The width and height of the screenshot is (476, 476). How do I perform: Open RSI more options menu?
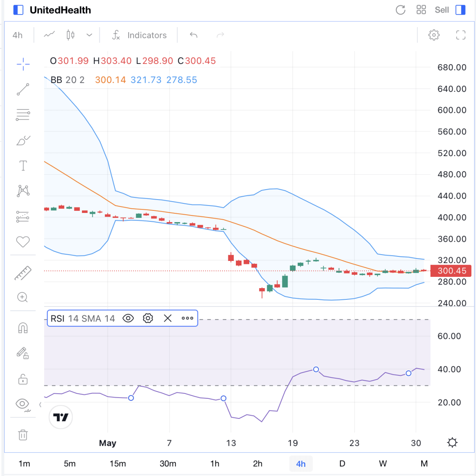(187, 318)
